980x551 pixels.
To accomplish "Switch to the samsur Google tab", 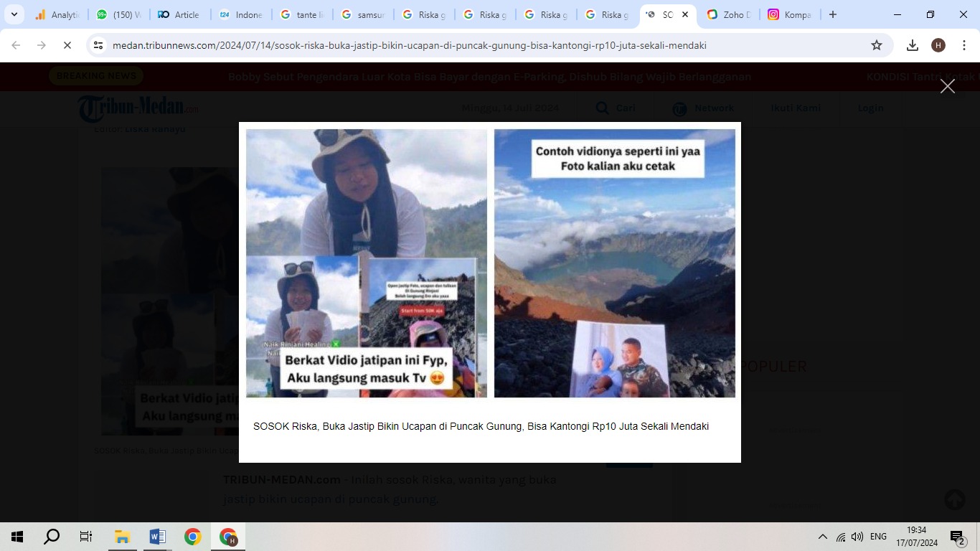I will 363,14.
